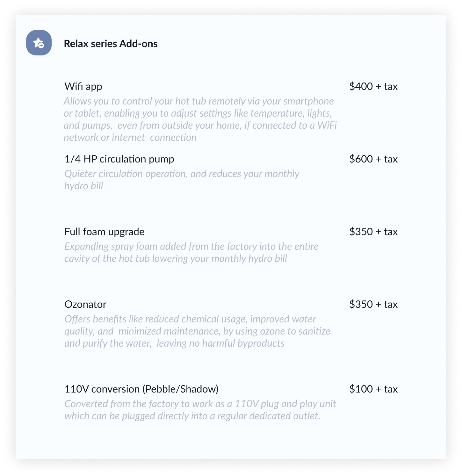The width and height of the screenshot is (462, 476).
Task: Select the Wifi app add-on title
Action: [x=83, y=86]
